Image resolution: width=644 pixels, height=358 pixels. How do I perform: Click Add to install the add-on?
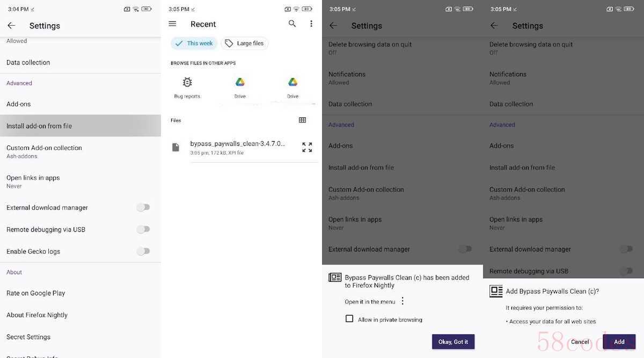[619, 341]
